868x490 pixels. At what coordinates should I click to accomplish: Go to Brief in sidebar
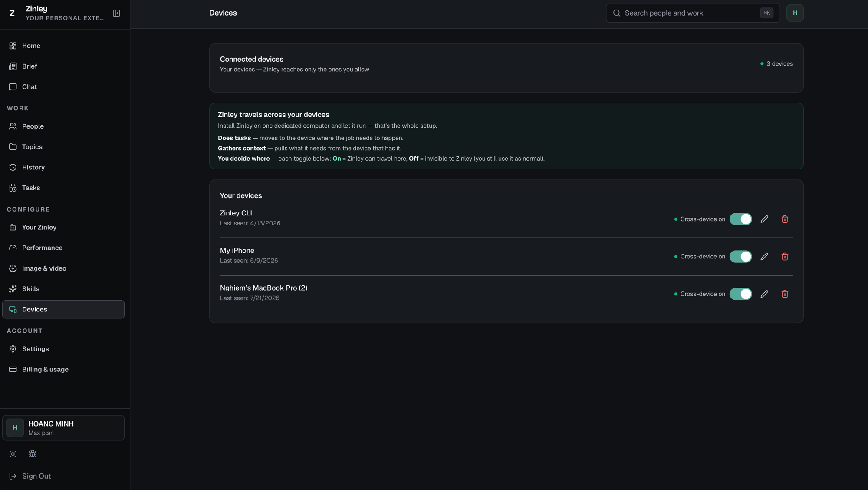tap(63, 66)
